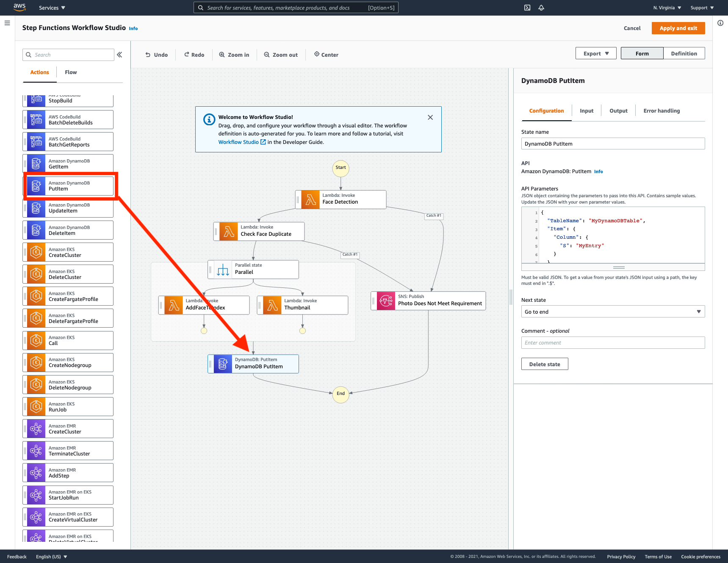Viewport: 728px width, 563px height.
Task: Switch to the Flow tab
Action: tap(71, 72)
